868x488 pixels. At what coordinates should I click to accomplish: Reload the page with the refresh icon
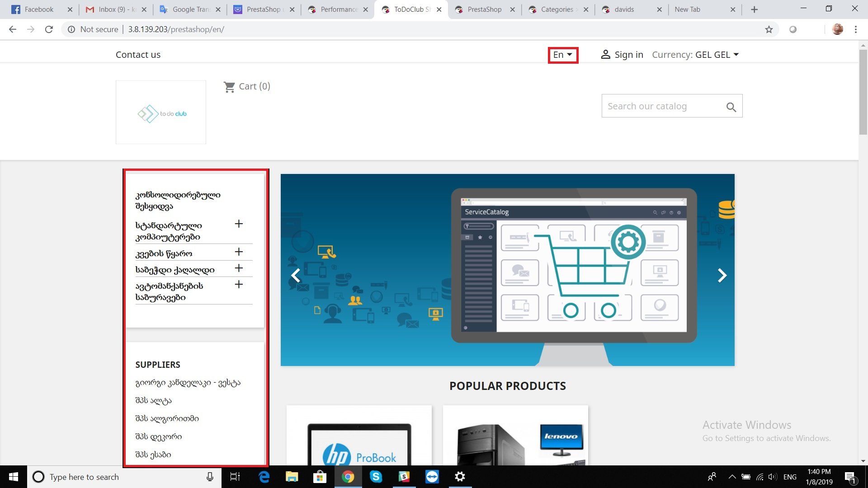[49, 29]
